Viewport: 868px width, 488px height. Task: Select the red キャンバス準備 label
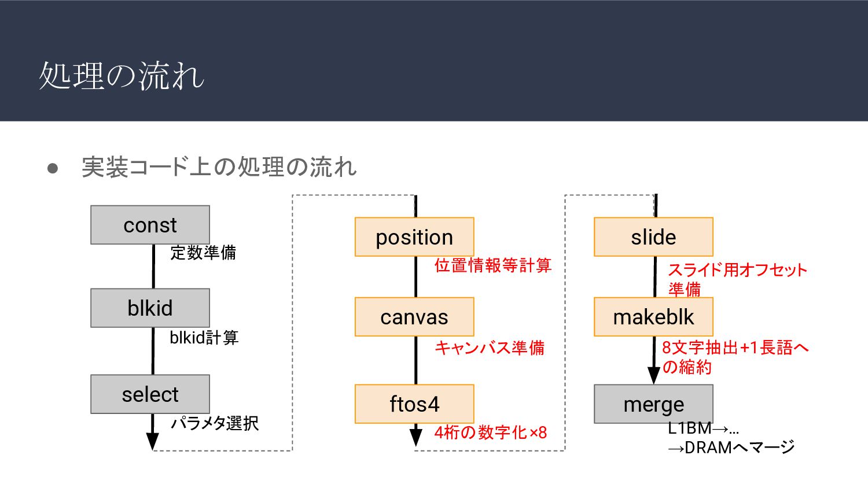pyautogui.click(x=490, y=347)
